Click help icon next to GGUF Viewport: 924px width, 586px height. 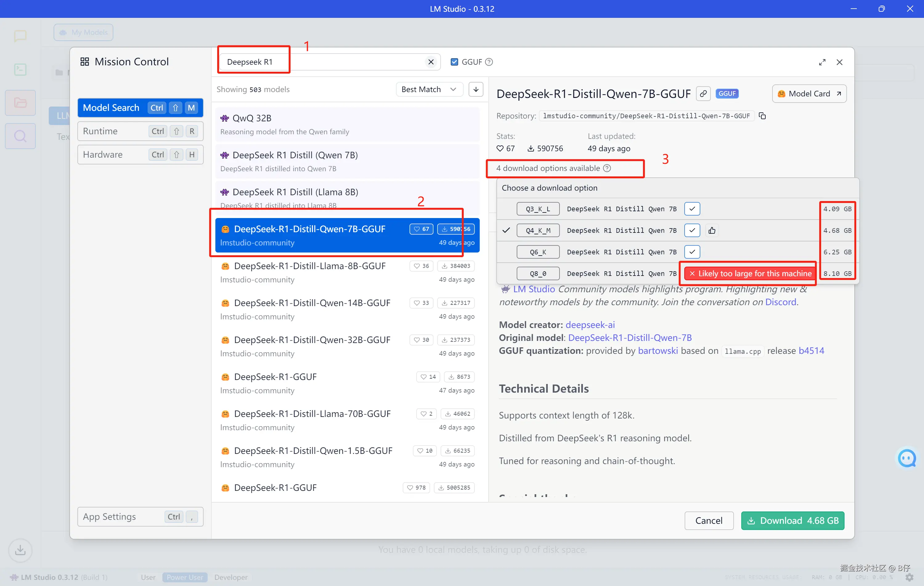tap(489, 62)
